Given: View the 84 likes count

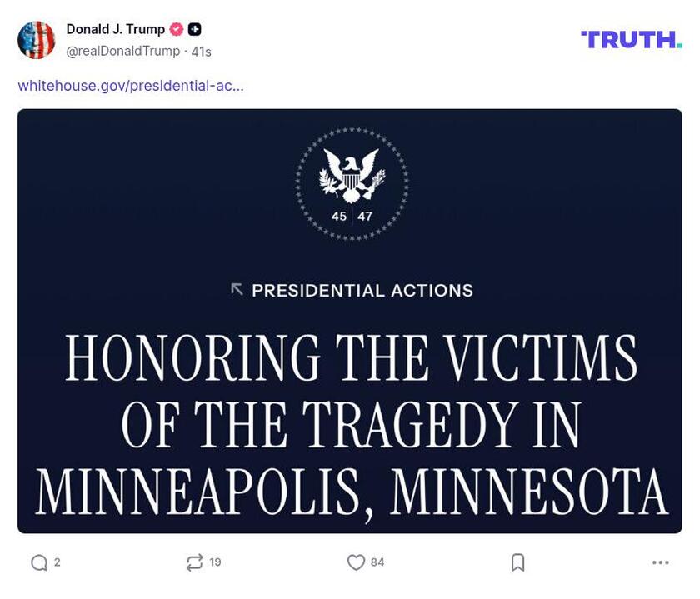Looking at the screenshot, I should pyautogui.click(x=374, y=562).
